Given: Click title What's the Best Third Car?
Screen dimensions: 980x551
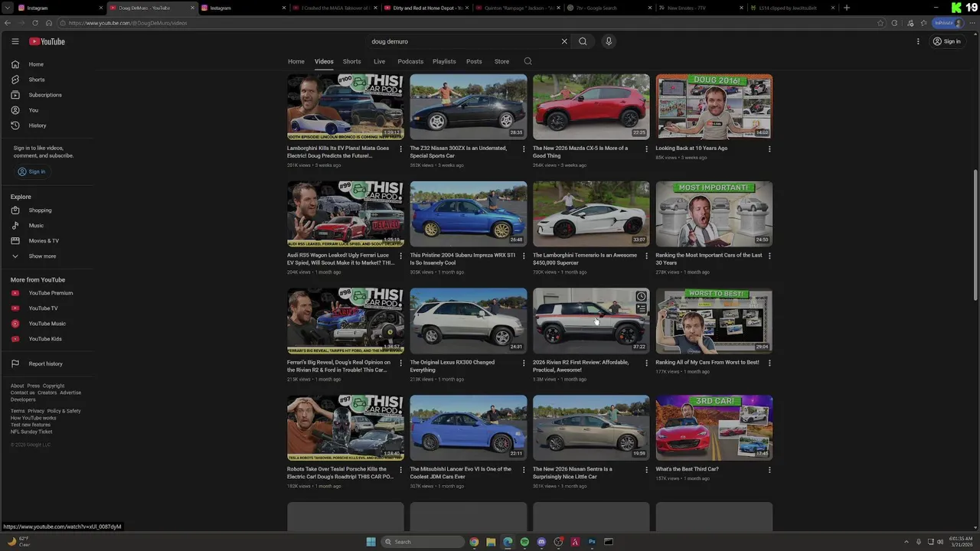Looking at the screenshot, I should [x=687, y=469].
